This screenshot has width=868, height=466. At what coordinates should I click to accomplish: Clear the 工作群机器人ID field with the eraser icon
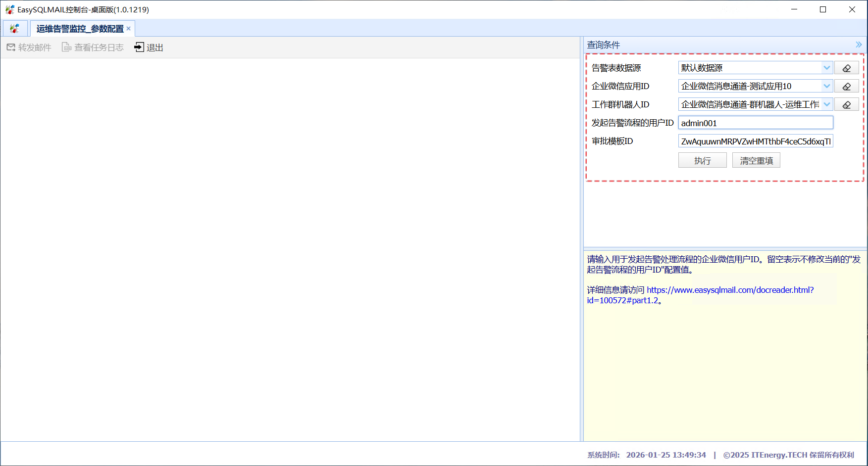(847, 104)
